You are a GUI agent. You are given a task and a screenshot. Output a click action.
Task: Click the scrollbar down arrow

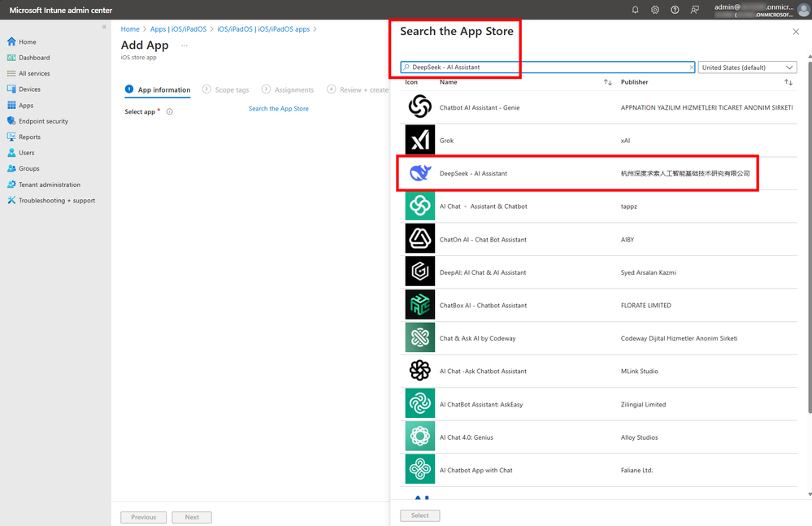click(x=810, y=494)
